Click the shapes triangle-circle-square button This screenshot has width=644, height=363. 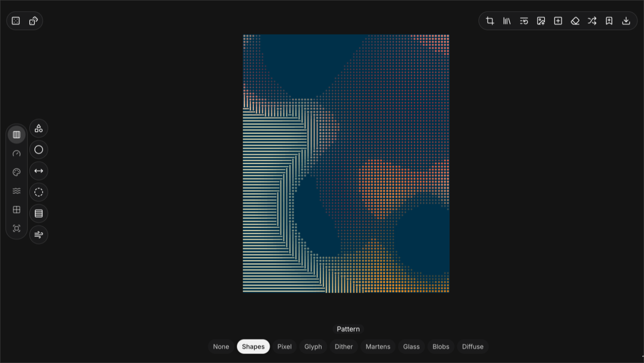39,128
